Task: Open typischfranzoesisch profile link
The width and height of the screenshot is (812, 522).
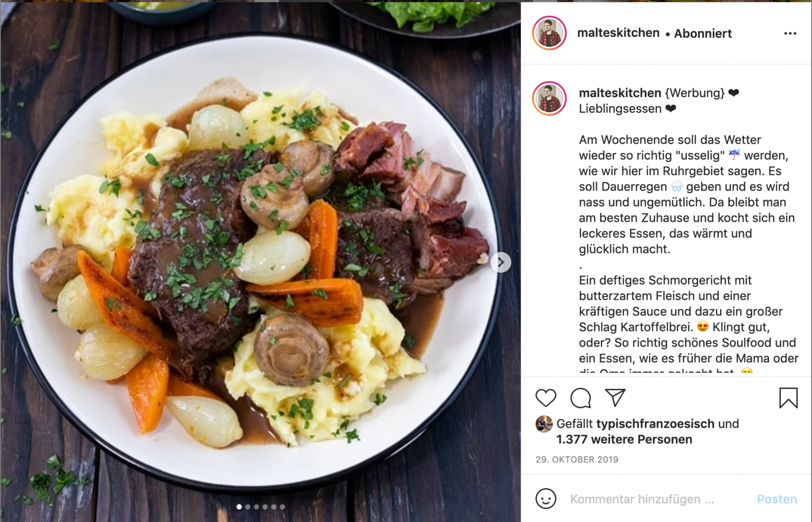Action: pyautogui.click(x=655, y=424)
